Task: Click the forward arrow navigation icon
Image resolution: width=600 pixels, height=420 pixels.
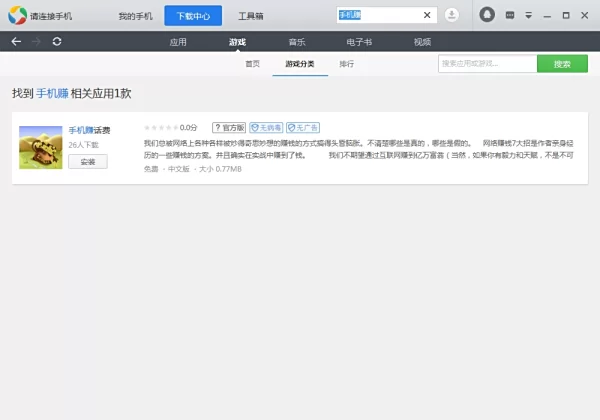Action: tap(37, 41)
